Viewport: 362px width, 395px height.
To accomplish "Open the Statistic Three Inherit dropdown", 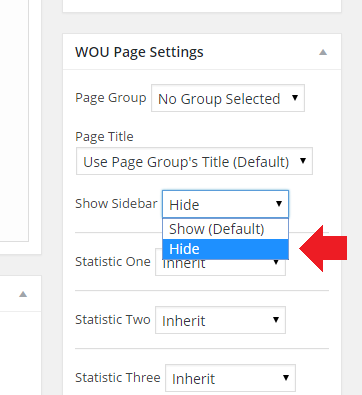I will (x=230, y=378).
